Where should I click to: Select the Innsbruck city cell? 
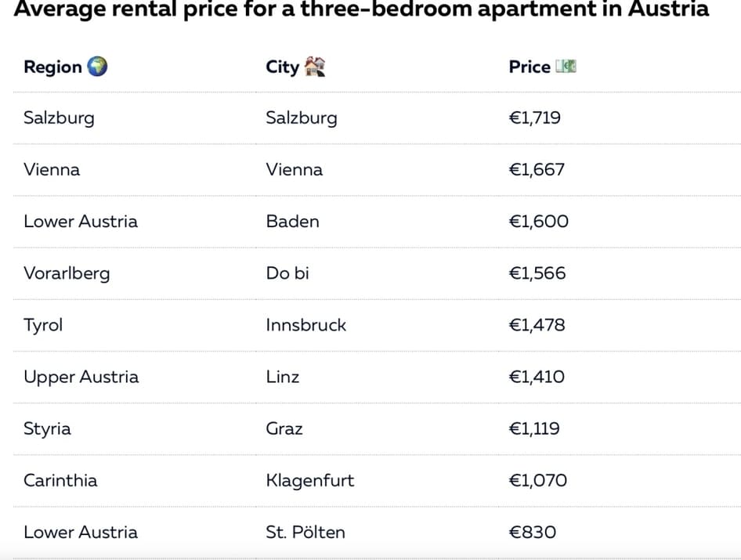click(x=305, y=324)
